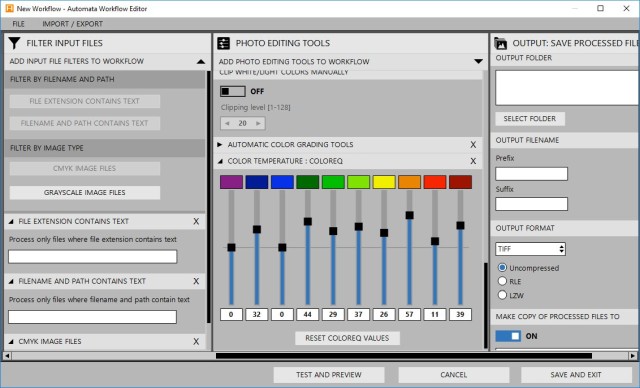
Task: Remove the Color Temperature ColorEQ tool
Action: coord(473,161)
